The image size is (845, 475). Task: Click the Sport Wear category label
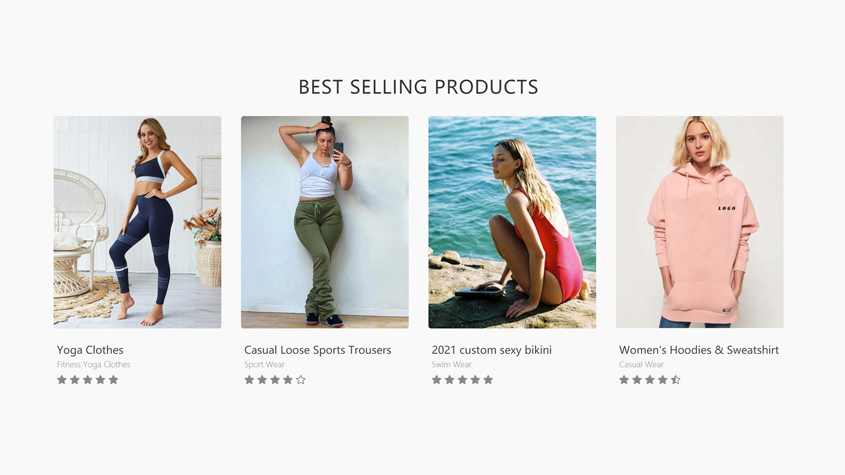pyautogui.click(x=265, y=365)
